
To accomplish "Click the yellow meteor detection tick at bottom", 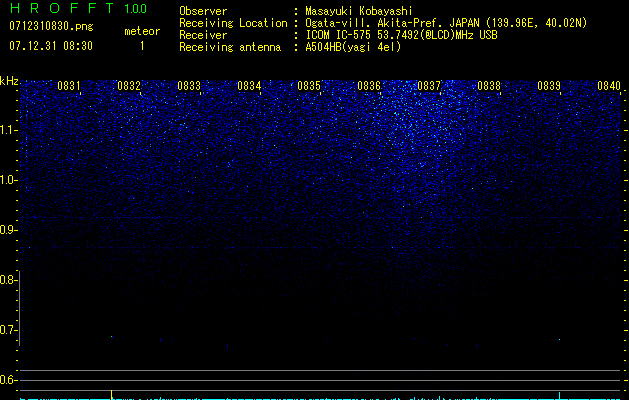I will pos(112,394).
